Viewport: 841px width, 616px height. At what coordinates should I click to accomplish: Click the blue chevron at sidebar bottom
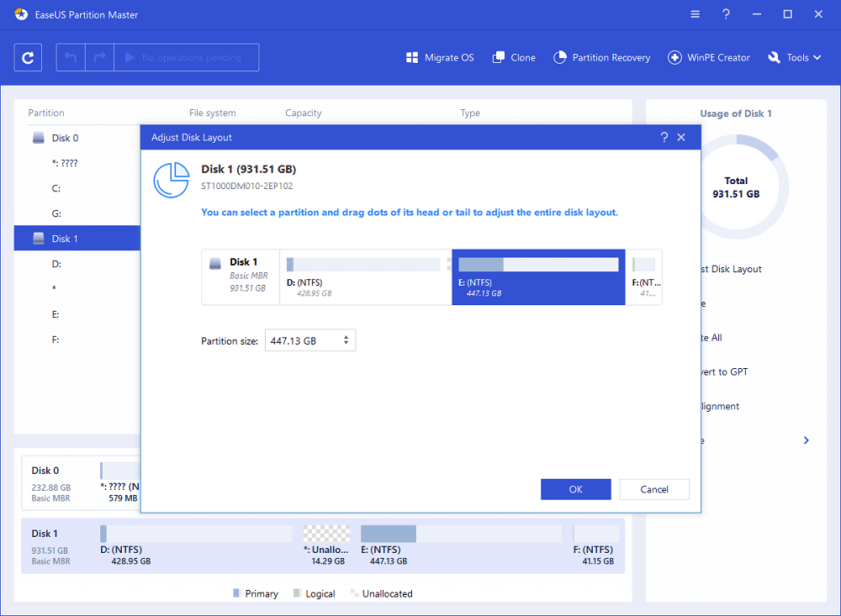coord(806,440)
